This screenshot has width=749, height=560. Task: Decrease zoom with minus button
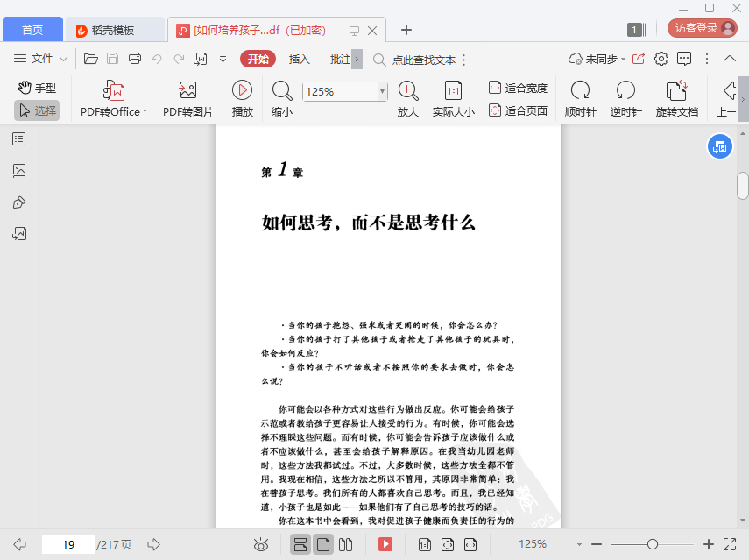597,544
